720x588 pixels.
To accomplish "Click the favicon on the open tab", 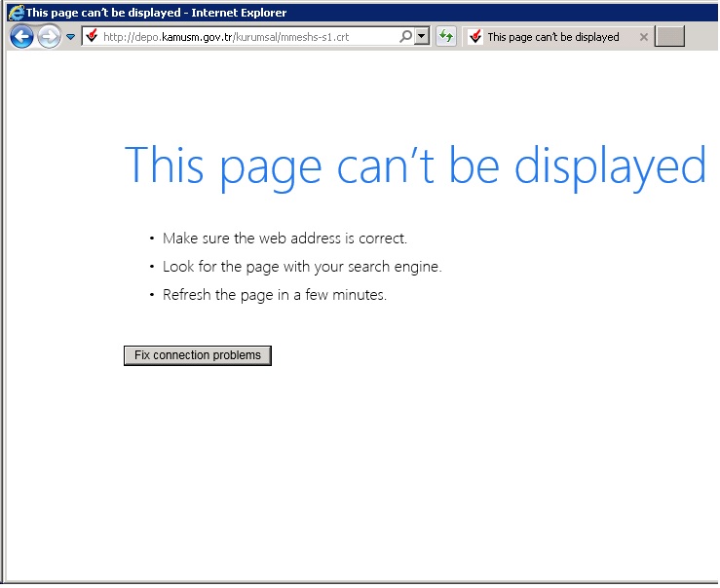I will (475, 37).
